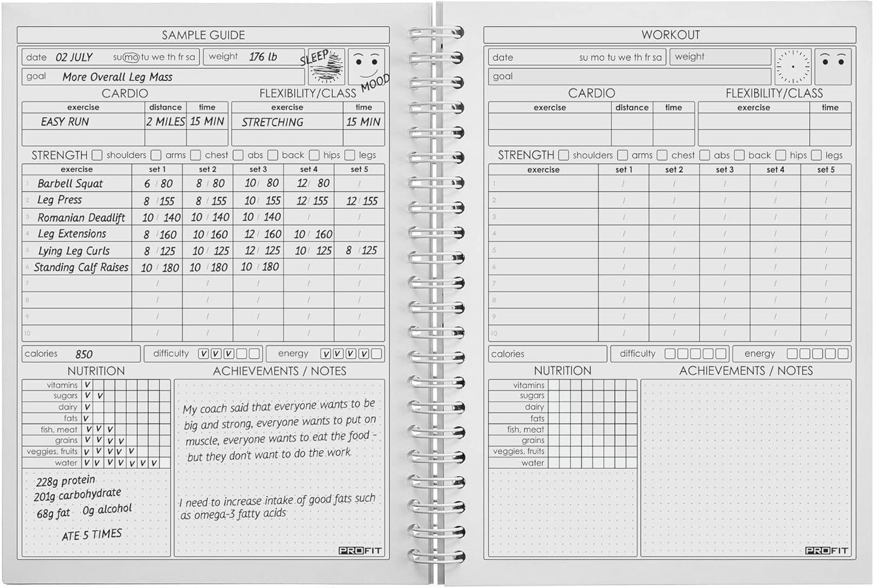Click 'fish, meat' row on Workout page
This screenshot has width=874, height=588.
pos(563,430)
